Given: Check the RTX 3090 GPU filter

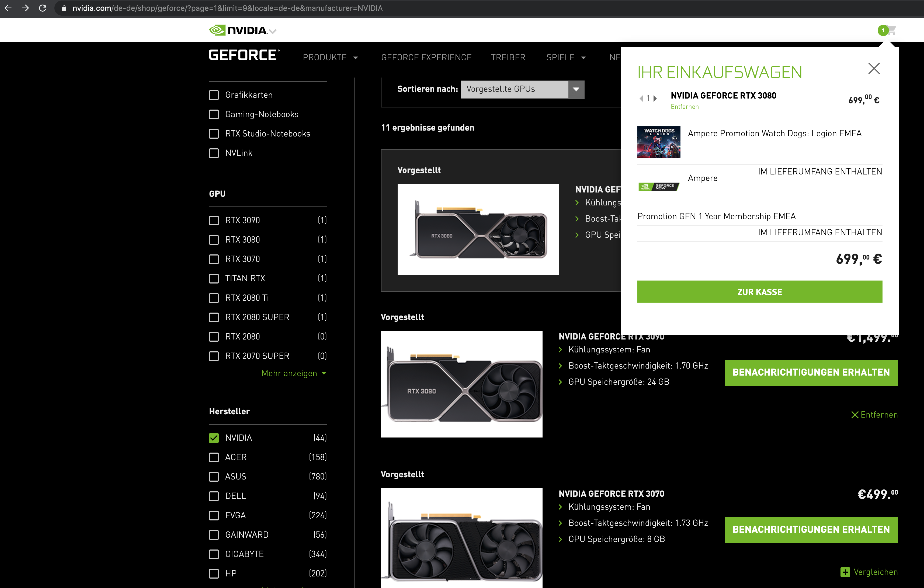Looking at the screenshot, I should tap(214, 220).
